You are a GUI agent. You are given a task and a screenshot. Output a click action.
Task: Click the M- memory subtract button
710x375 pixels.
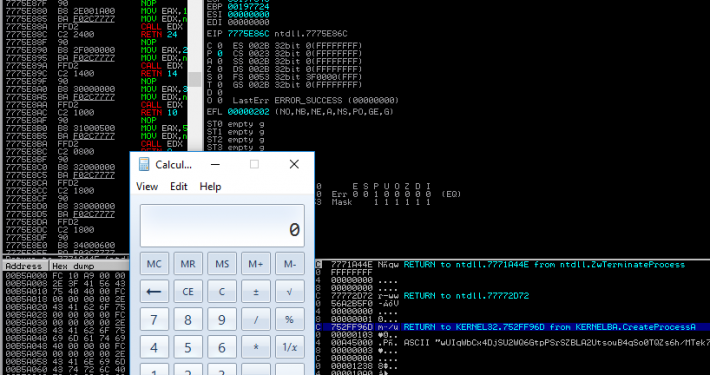[290, 264]
